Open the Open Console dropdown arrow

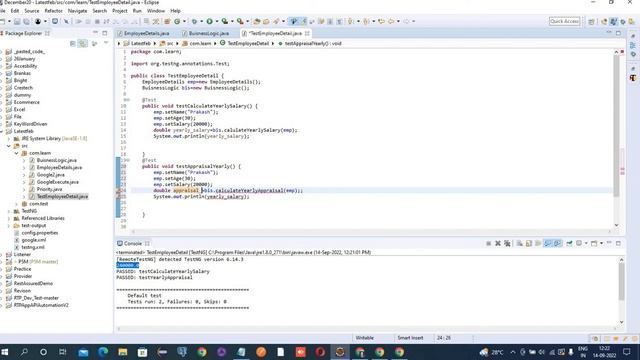coord(601,243)
